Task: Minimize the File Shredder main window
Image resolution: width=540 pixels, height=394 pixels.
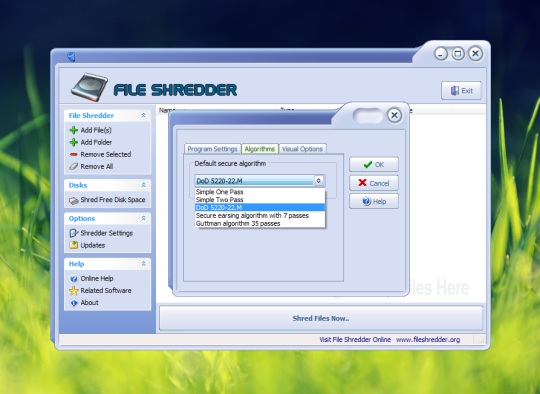Action: pos(440,54)
